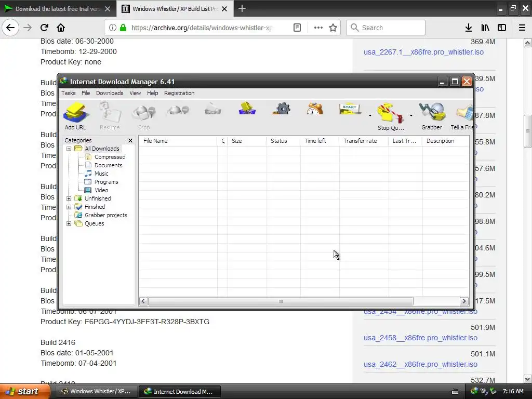
Task: Open Scheduler via the alarm clock icon
Action: tap(315, 109)
